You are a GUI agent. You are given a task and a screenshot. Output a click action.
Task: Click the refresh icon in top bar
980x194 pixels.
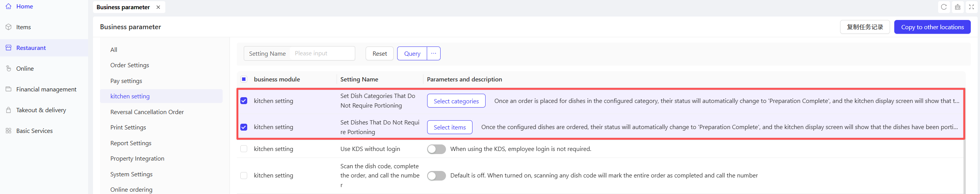943,7
